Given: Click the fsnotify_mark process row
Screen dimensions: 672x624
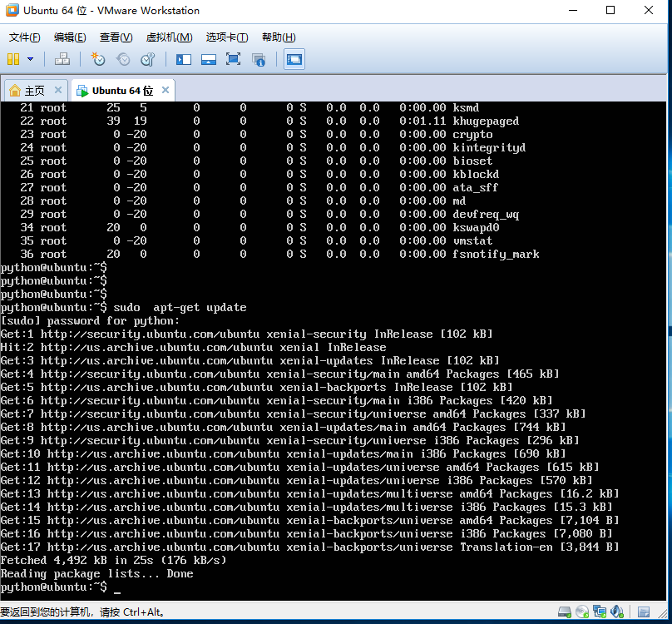Looking at the screenshot, I should [279, 255].
